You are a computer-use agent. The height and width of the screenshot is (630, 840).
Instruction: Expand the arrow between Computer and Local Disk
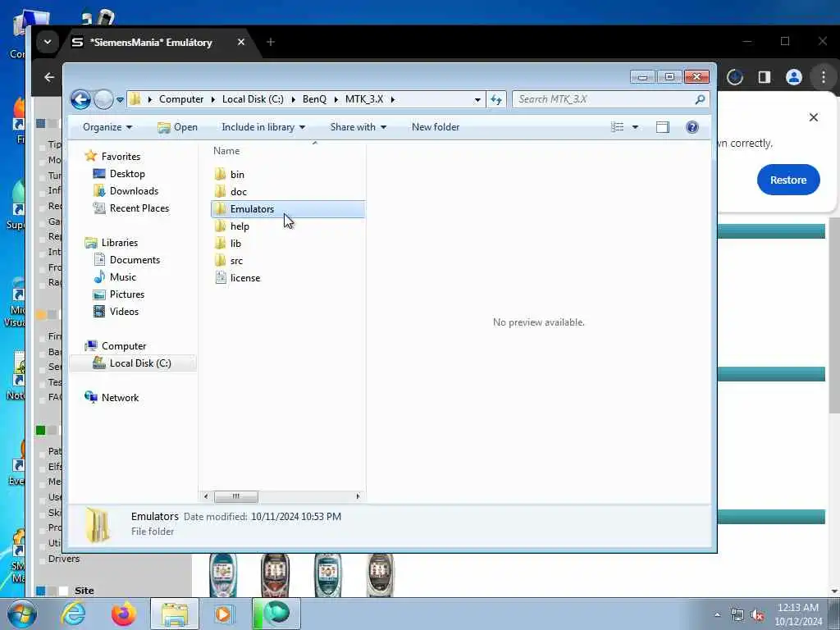[x=213, y=99]
